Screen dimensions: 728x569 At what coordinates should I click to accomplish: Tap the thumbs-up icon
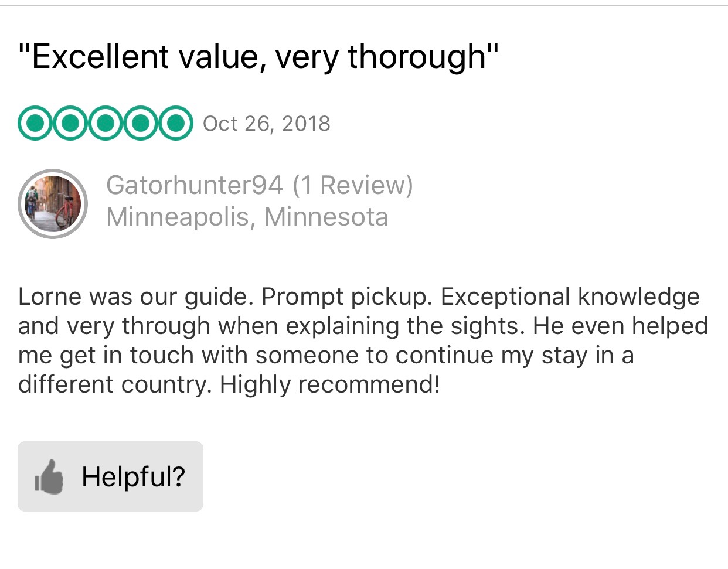(x=50, y=476)
